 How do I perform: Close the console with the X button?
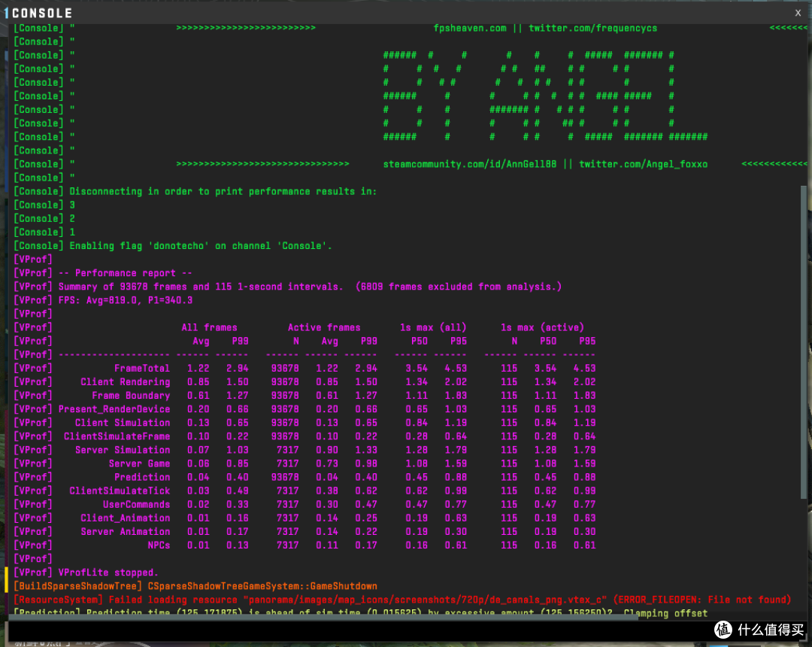[x=798, y=13]
